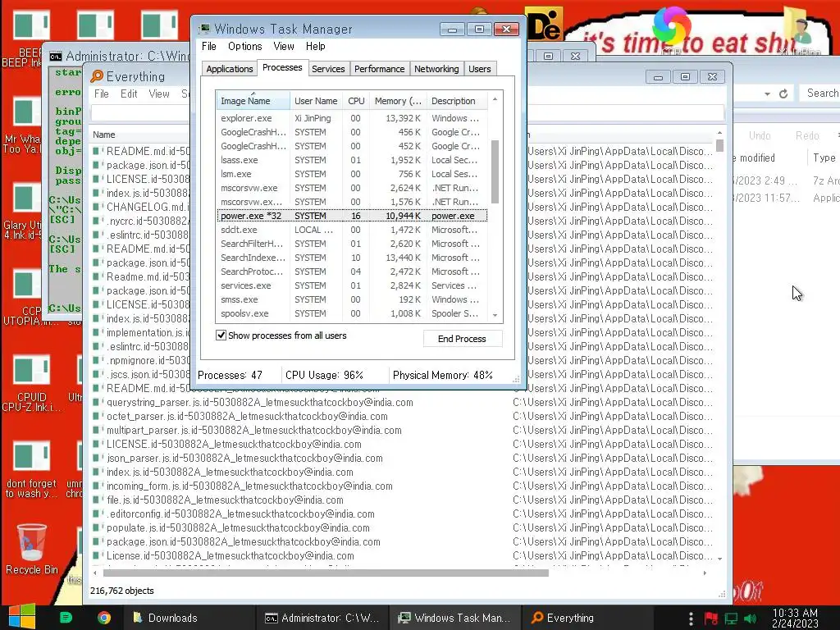Click the red flag Action Center tray icon
The height and width of the screenshot is (630, 840).
[711, 619]
